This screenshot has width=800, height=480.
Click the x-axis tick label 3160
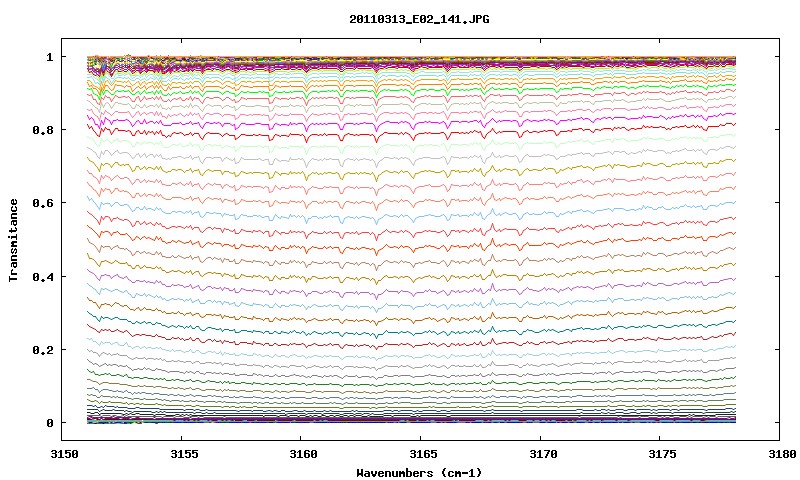(303, 454)
